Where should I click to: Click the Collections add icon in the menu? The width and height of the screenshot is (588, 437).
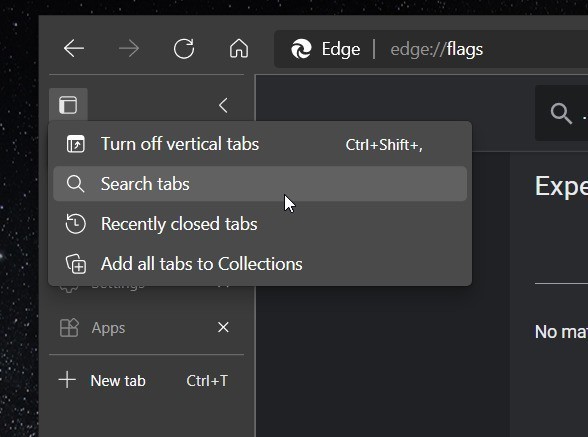click(x=76, y=264)
